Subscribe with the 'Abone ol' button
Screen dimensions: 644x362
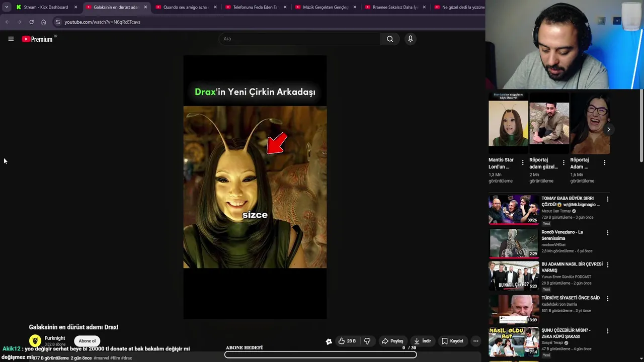(87, 341)
